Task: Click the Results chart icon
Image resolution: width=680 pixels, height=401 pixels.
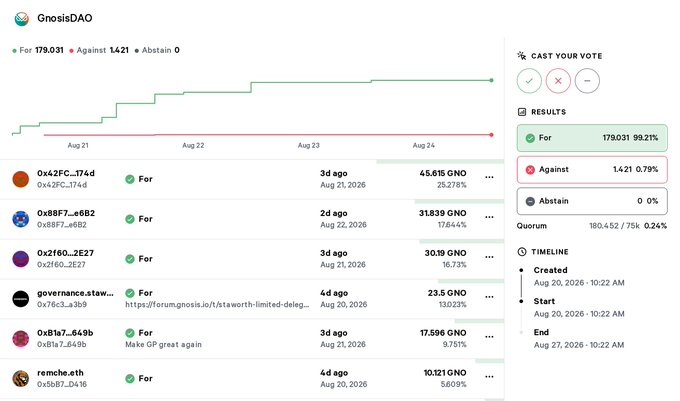Action: [x=522, y=112]
